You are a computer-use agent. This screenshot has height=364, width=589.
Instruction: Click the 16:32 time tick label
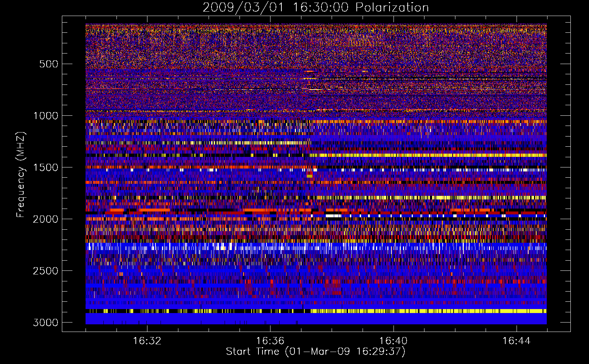point(147,341)
